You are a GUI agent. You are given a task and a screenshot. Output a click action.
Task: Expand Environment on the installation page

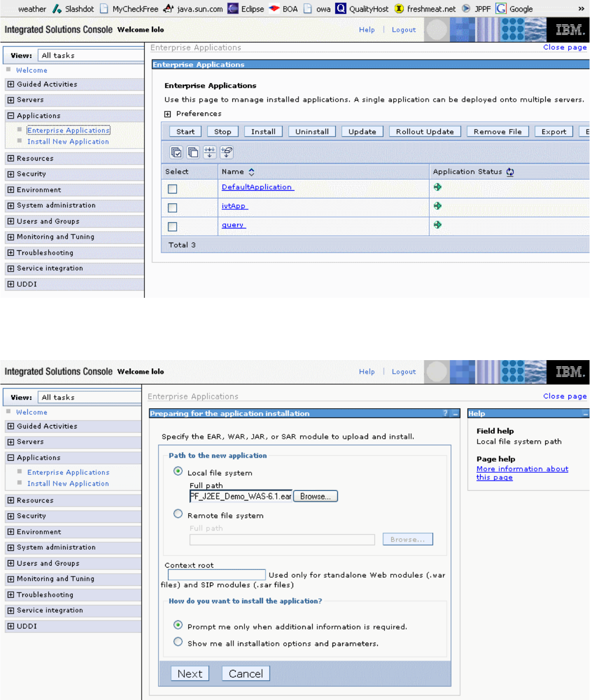pos(10,532)
